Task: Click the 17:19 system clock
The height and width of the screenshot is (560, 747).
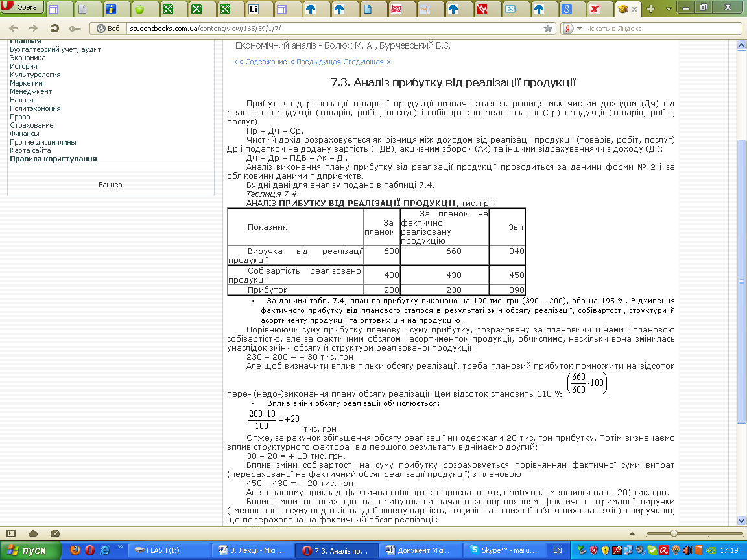Action: tap(729, 550)
